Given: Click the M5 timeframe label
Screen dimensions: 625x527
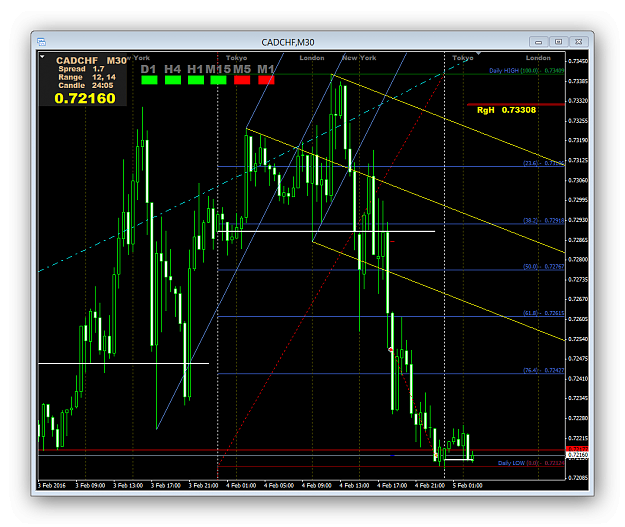Looking at the screenshot, I should (242, 69).
